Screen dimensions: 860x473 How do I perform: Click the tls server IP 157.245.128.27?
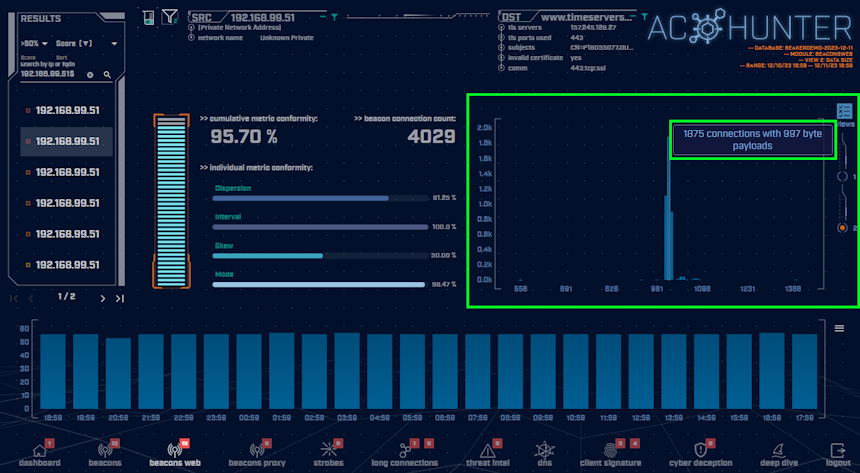click(593, 27)
